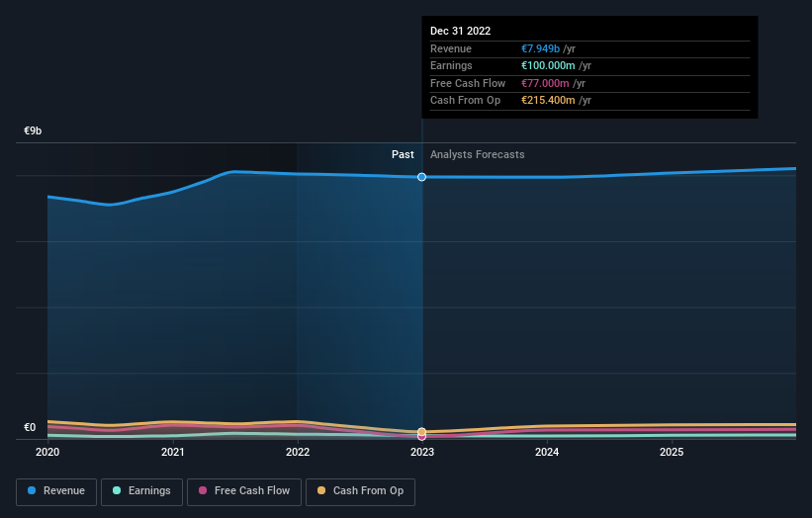Click the €7.949b revenue value
812x518 pixels.
(540, 48)
